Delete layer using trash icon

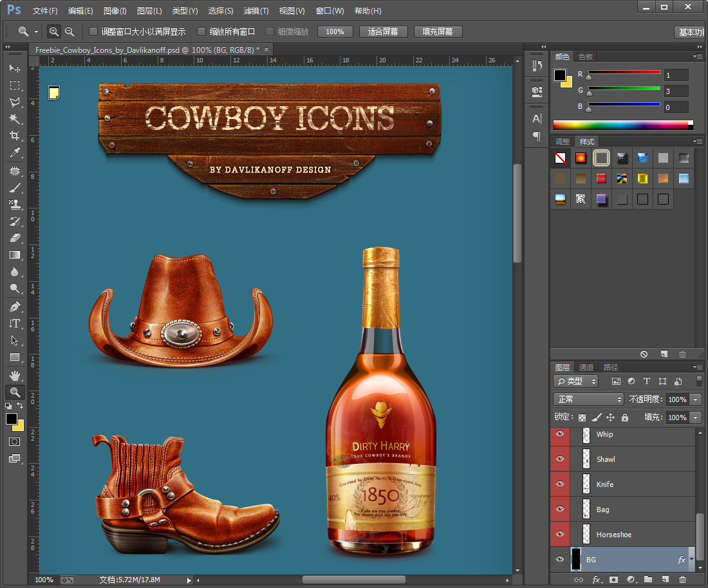(x=682, y=579)
